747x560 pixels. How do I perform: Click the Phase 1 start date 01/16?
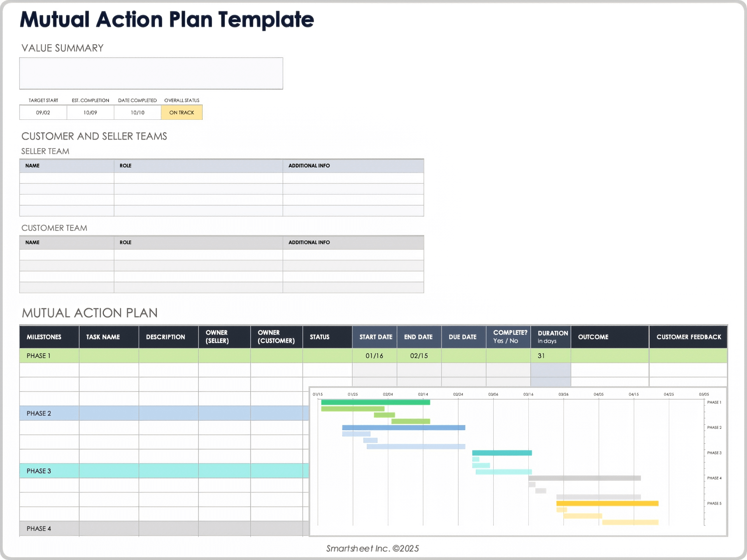coord(374,356)
